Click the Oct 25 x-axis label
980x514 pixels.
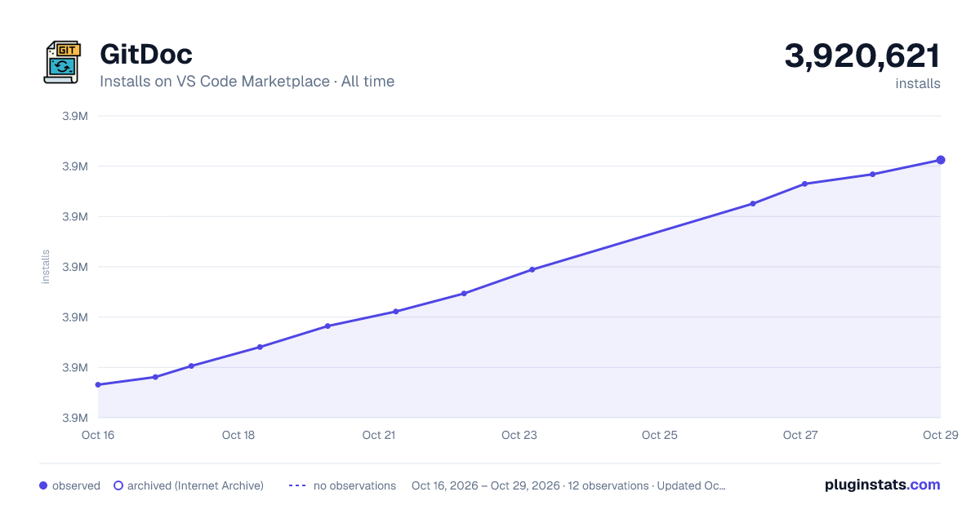[660, 435]
